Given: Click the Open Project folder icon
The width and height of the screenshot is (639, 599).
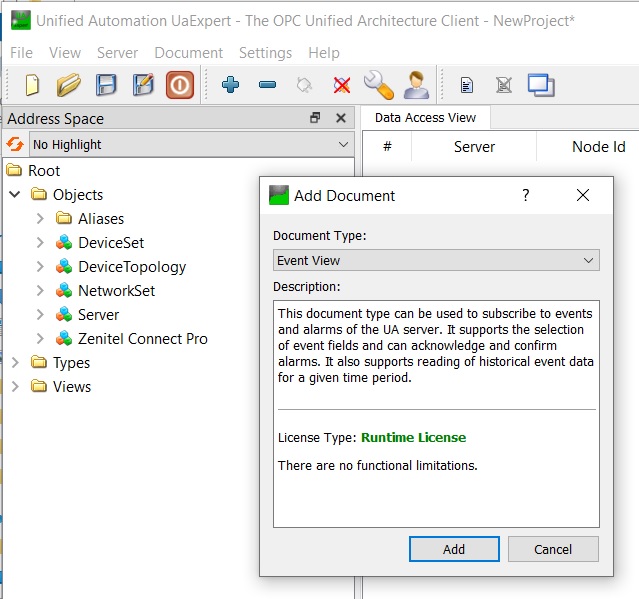Looking at the screenshot, I should point(68,85).
